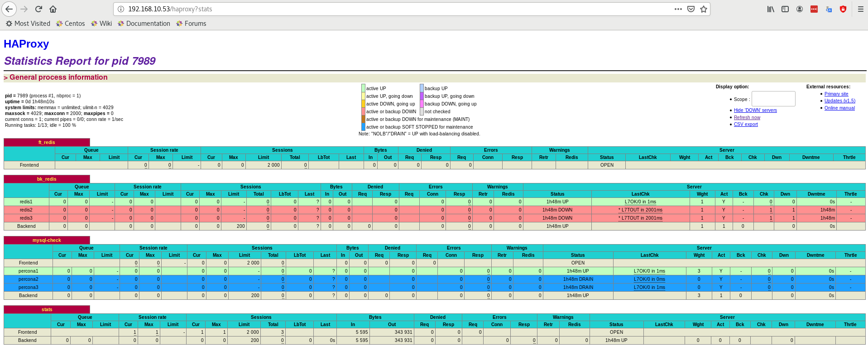Click the bk_redis proxy name header
This screenshot has height=351, width=868.
point(47,179)
